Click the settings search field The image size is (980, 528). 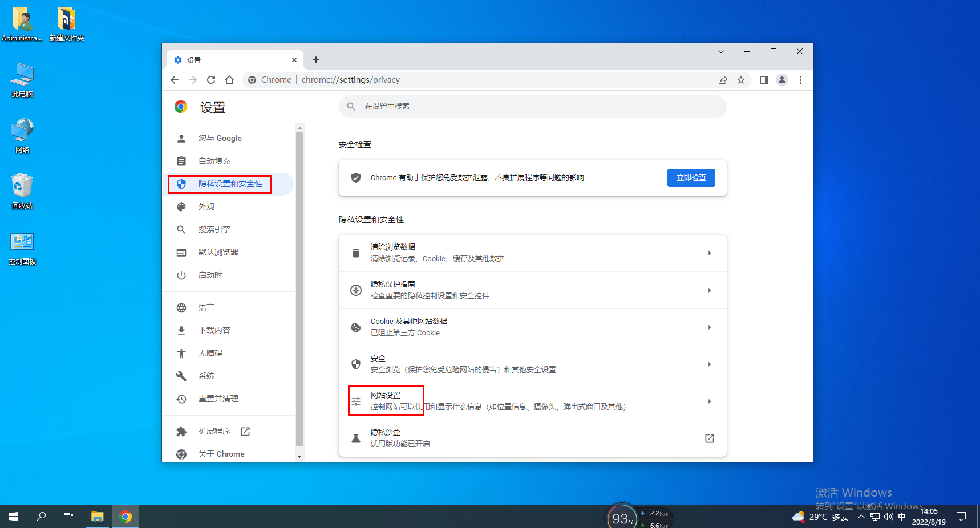click(532, 106)
